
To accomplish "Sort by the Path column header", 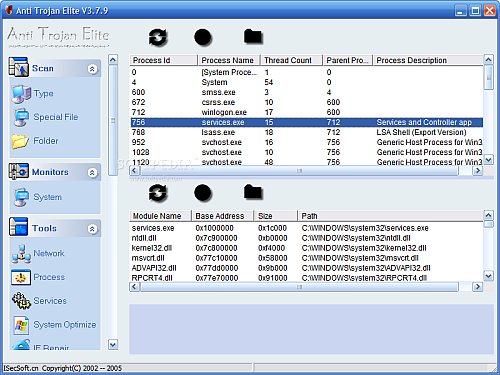I will point(390,216).
